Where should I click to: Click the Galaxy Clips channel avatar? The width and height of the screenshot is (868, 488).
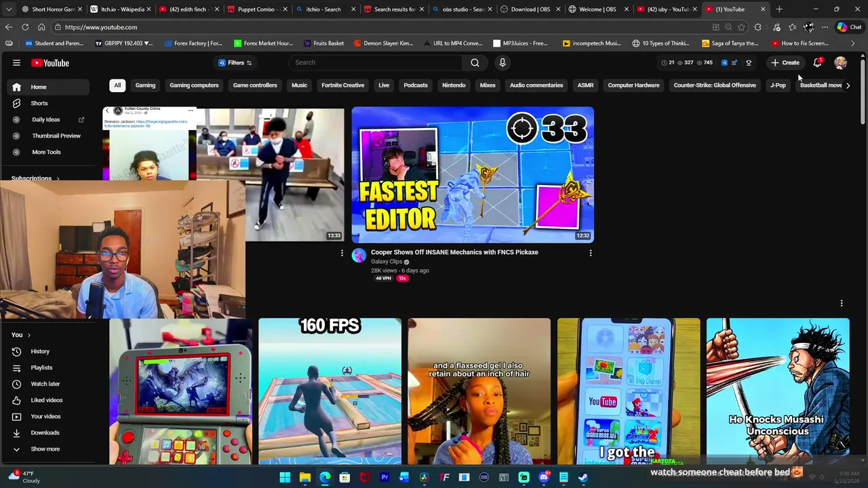coord(359,256)
